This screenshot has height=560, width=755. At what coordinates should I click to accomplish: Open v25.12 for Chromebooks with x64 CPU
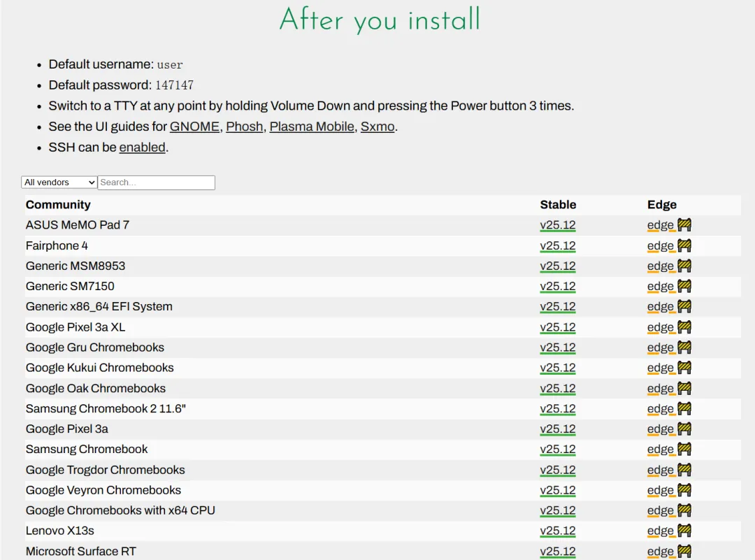pos(558,510)
